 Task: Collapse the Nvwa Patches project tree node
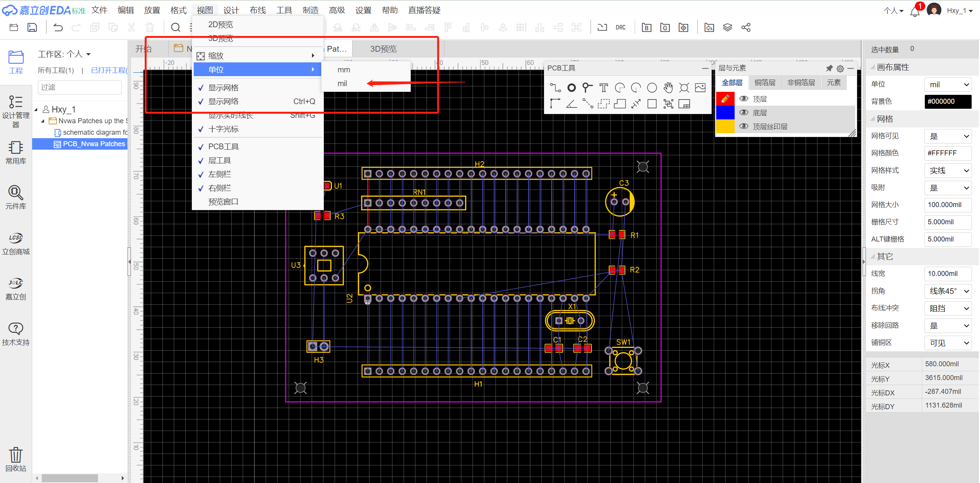coord(43,121)
